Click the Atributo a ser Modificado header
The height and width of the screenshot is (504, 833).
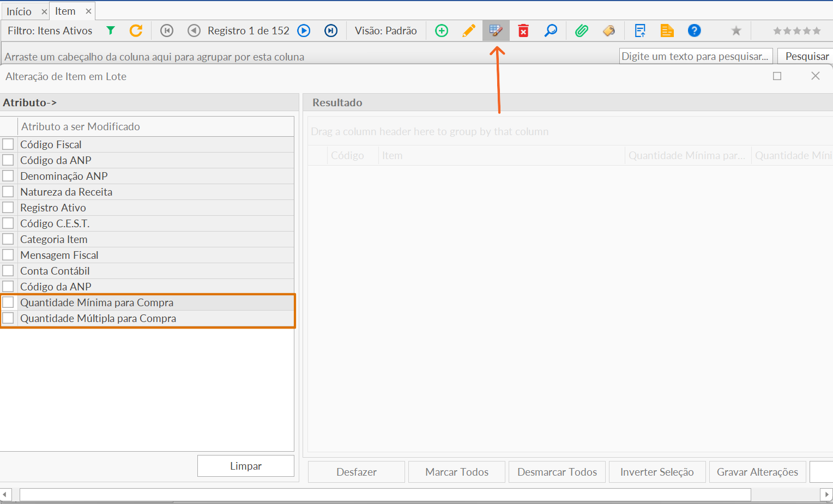[x=156, y=126]
